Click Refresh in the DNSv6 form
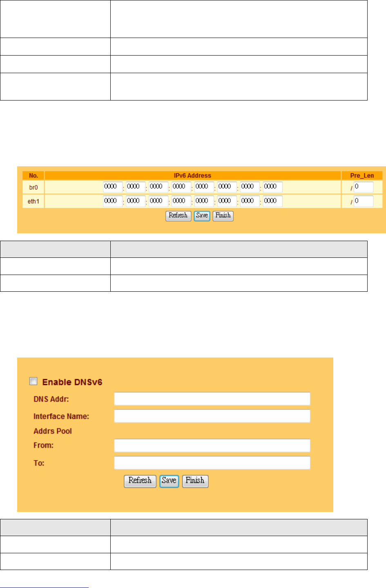The height and width of the screenshot is (588, 386). coord(140,481)
